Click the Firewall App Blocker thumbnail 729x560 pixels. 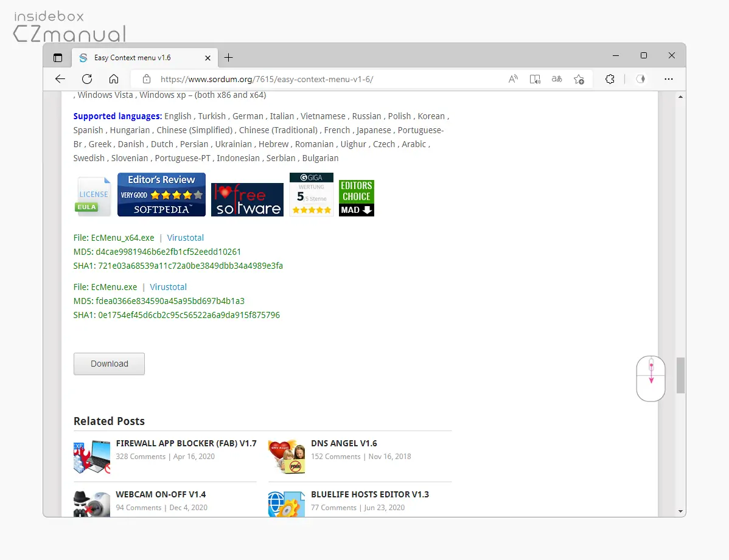92,457
